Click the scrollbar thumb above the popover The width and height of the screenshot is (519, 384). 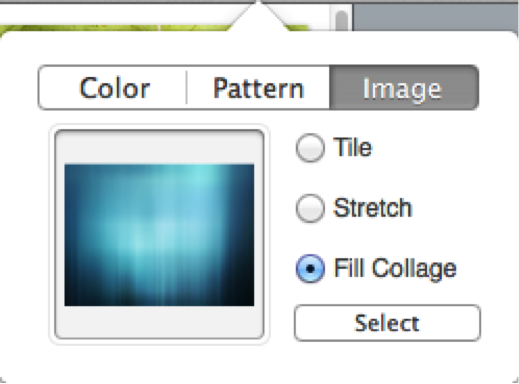[342, 20]
